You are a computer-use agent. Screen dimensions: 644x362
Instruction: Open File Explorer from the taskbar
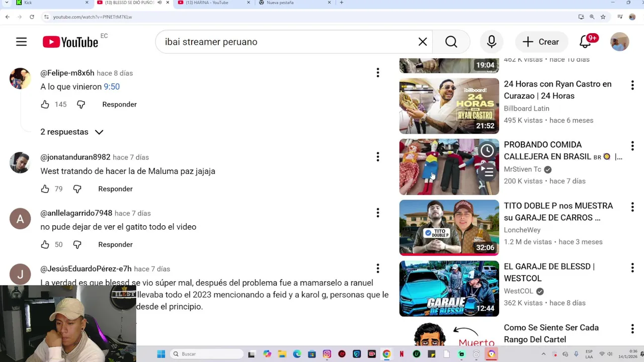pyautogui.click(x=282, y=354)
